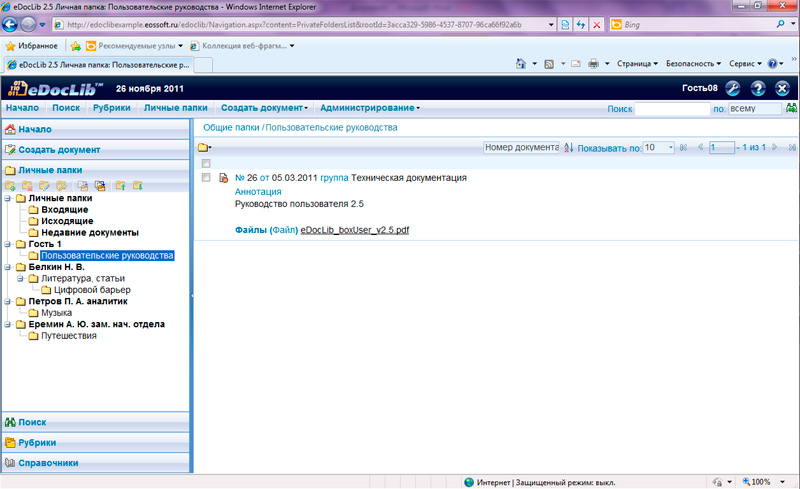Click the № 26 document link
Viewport: 800px width, 489px height.
tap(246, 178)
